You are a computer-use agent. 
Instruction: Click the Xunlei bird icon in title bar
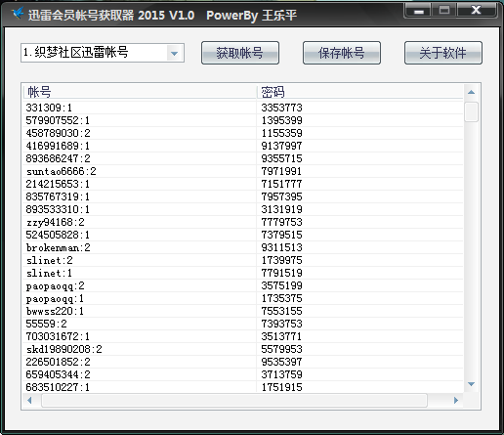[18, 14]
